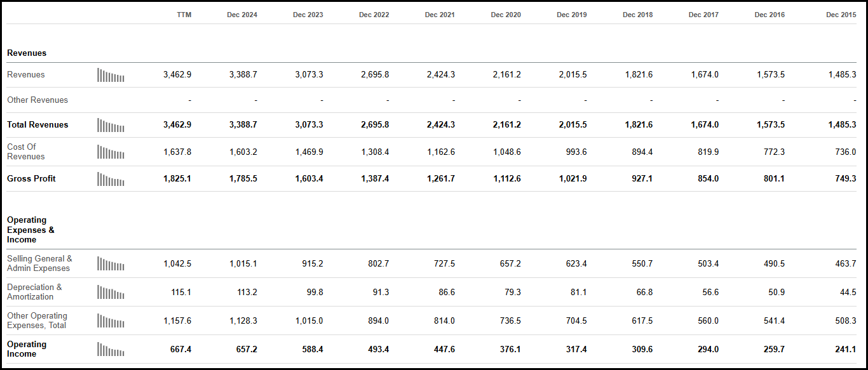Image resolution: width=868 pixels, height=370 pixels.
Task: Click the Dec 2023 Gross Profit value 1,603.4
Action: [309, 179]
